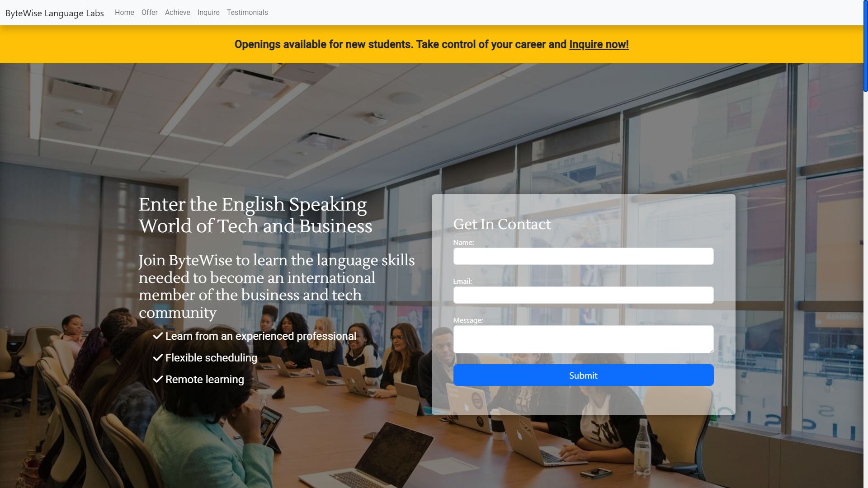
Task: Click the Message text area field
Action: [583, 339]
